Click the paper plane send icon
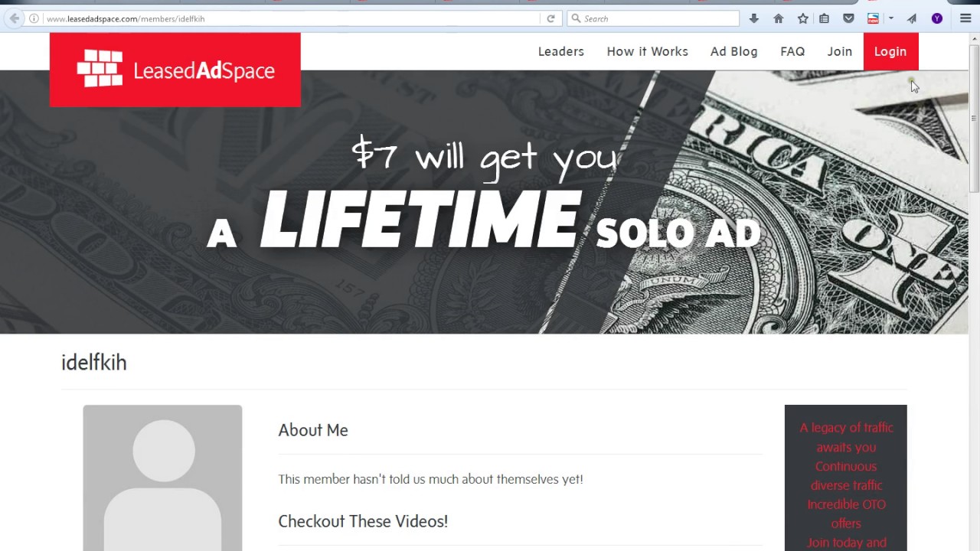The image size is (980, 551). 912,18
